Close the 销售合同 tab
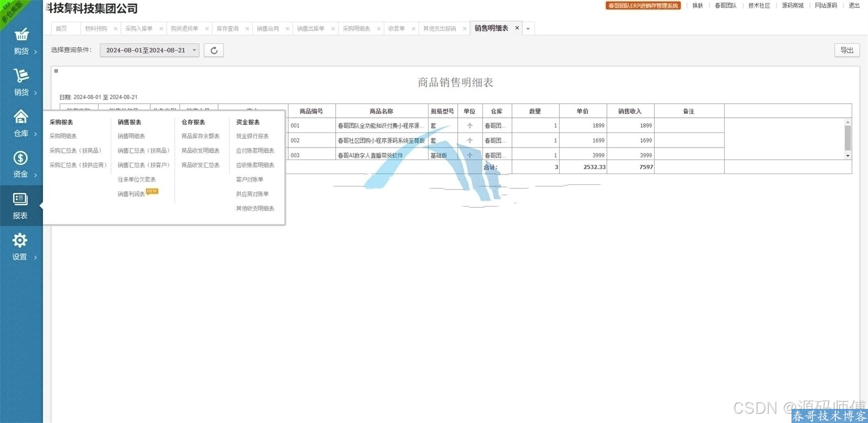The width and height of the screenshot is (868, 423). tap(287, 29)
